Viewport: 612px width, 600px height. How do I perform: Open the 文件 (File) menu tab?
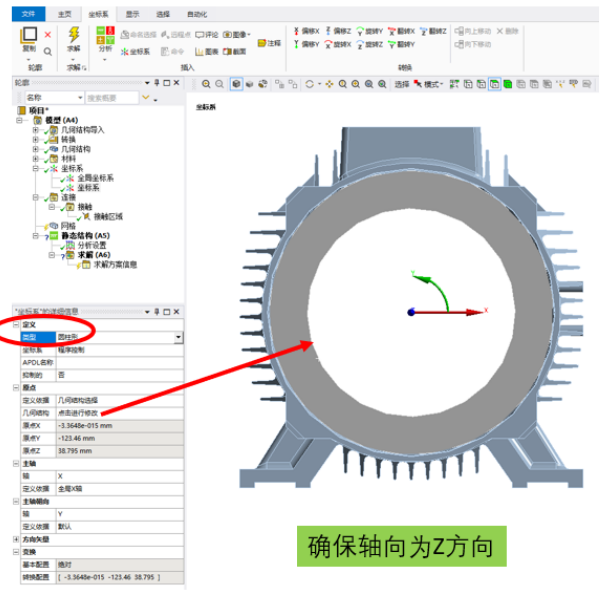(x=28, y=14)
